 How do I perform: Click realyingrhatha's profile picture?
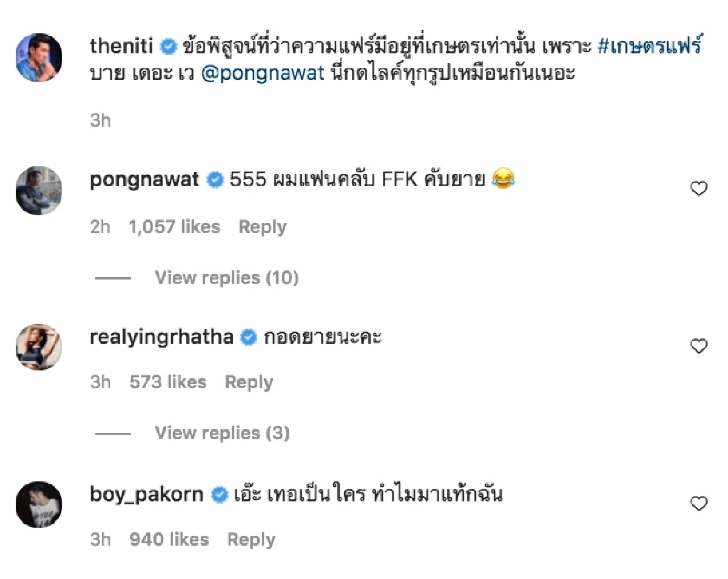point(38,346)
